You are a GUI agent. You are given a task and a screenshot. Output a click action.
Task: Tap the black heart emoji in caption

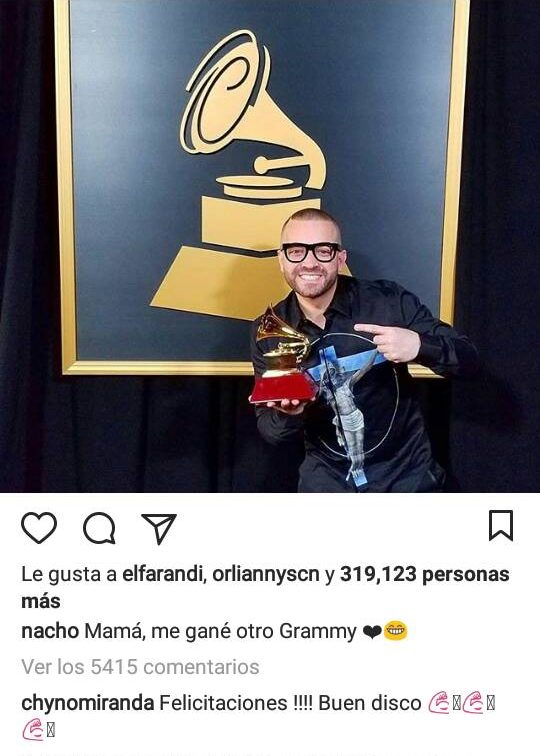click(x=372, y=631)
